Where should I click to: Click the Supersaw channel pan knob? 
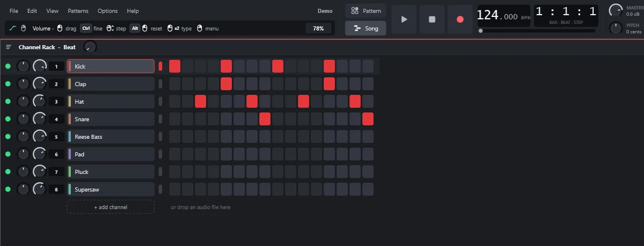tap(23, 189)
